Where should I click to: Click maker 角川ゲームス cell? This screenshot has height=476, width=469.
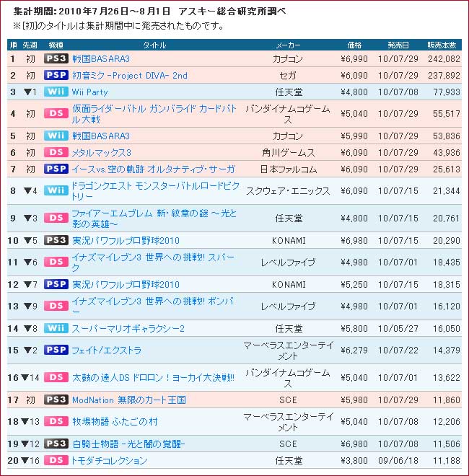point(288,152)
